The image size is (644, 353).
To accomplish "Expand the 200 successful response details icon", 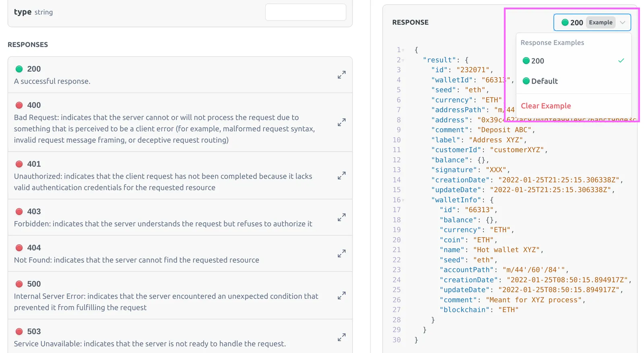I will (341, 75).
